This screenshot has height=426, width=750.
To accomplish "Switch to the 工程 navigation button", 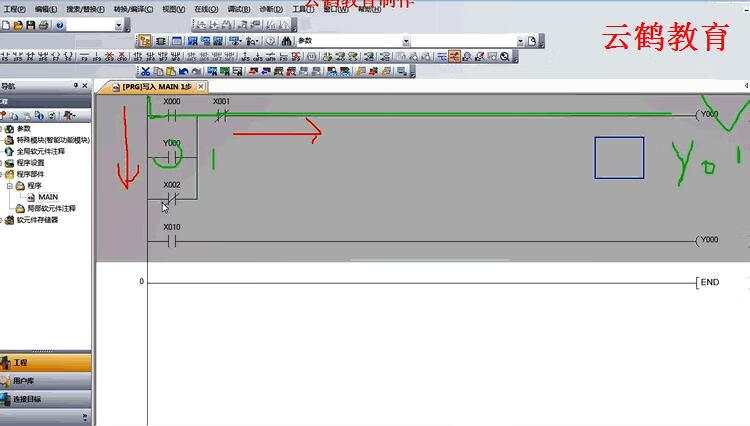I will pos(45,363).
